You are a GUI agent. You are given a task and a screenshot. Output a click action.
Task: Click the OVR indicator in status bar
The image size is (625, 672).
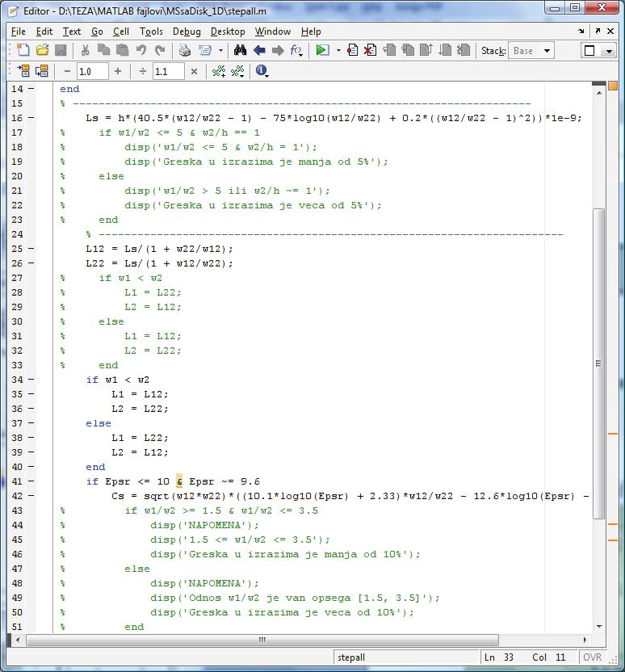point(592,657)
